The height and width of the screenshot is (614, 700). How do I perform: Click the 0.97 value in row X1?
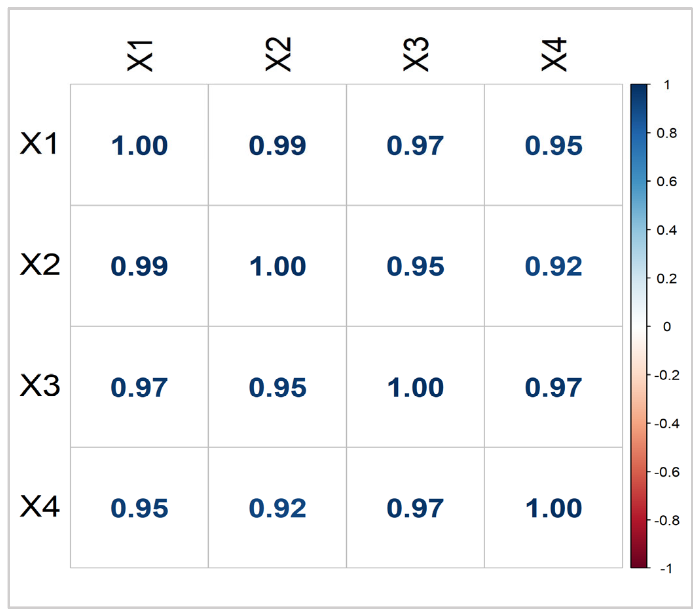(415, 145)
